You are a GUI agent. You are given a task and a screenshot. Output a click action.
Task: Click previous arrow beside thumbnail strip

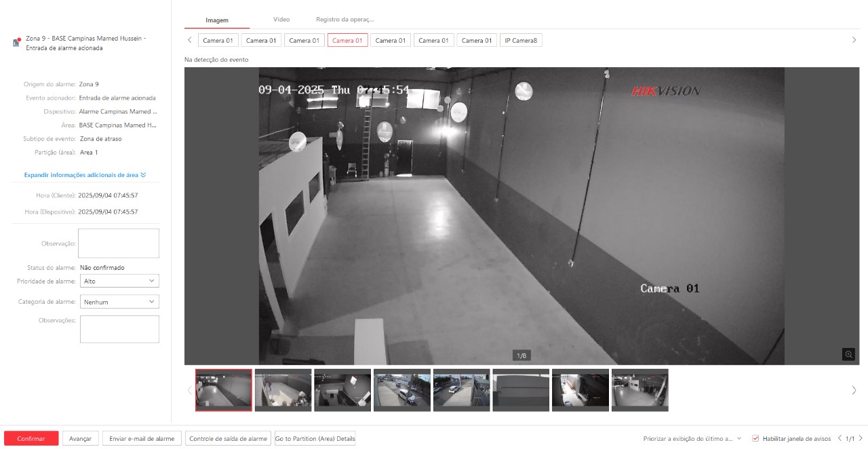pos(189,390)
